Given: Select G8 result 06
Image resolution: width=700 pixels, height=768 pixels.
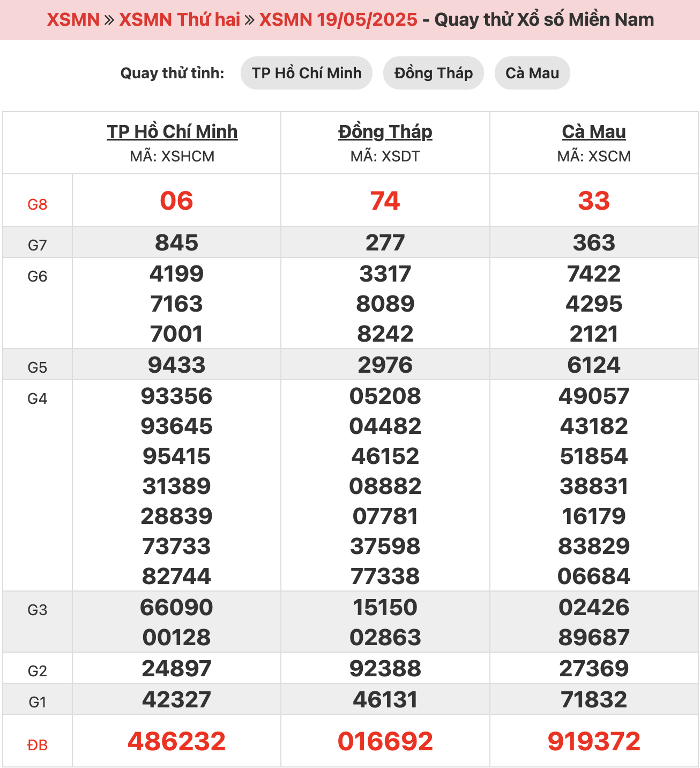Looking at the screenshot, I should pyautogui.click(x=176, y=201).
